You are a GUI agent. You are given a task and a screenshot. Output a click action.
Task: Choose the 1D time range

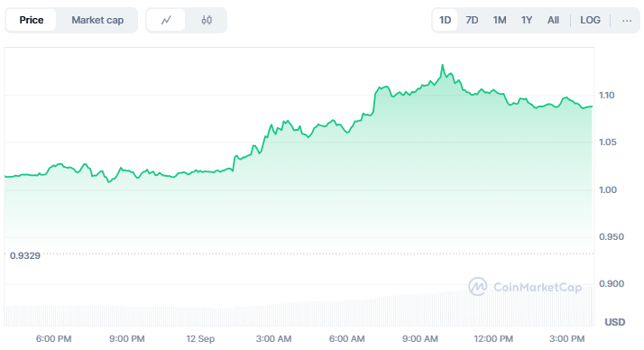click(445, 20)
